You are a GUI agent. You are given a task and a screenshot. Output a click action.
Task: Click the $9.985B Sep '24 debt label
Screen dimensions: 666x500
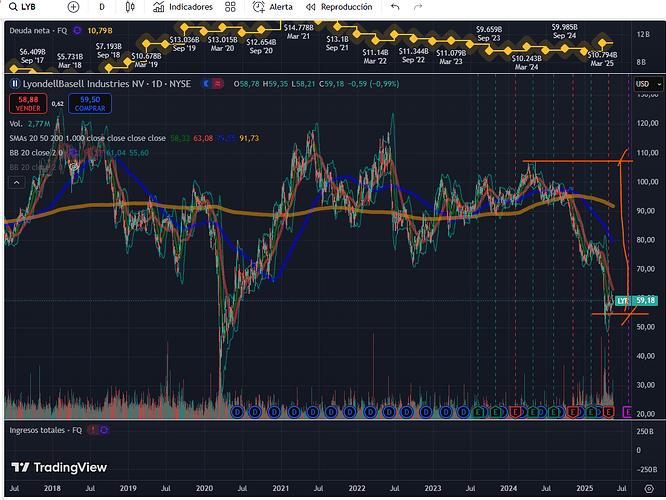click(x=564, y=31)
